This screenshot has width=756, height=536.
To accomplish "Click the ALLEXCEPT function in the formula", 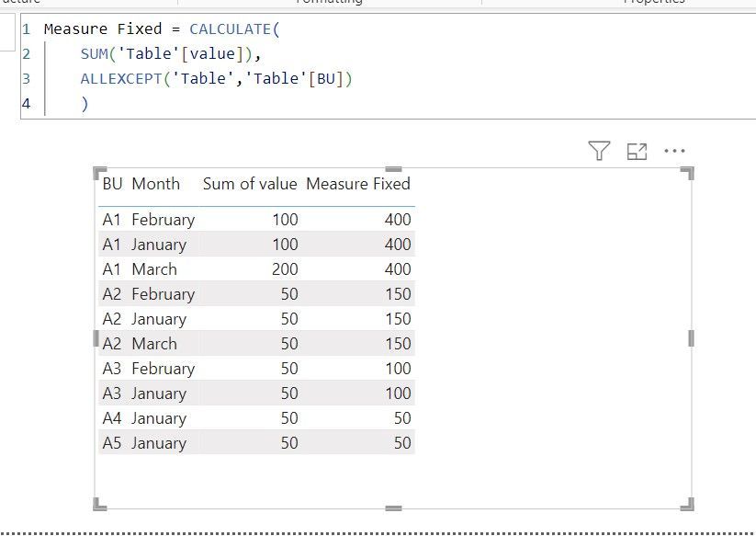I will (121, 79).
